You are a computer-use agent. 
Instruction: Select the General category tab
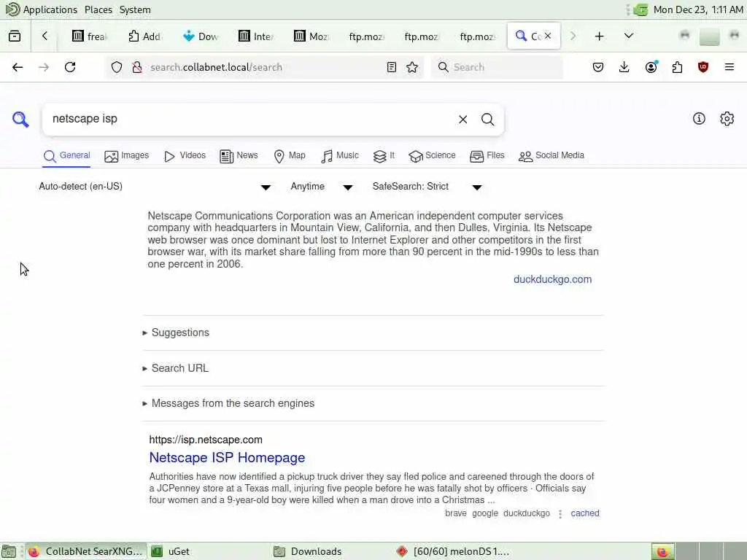pyautogui.click(x=66, y=156)
